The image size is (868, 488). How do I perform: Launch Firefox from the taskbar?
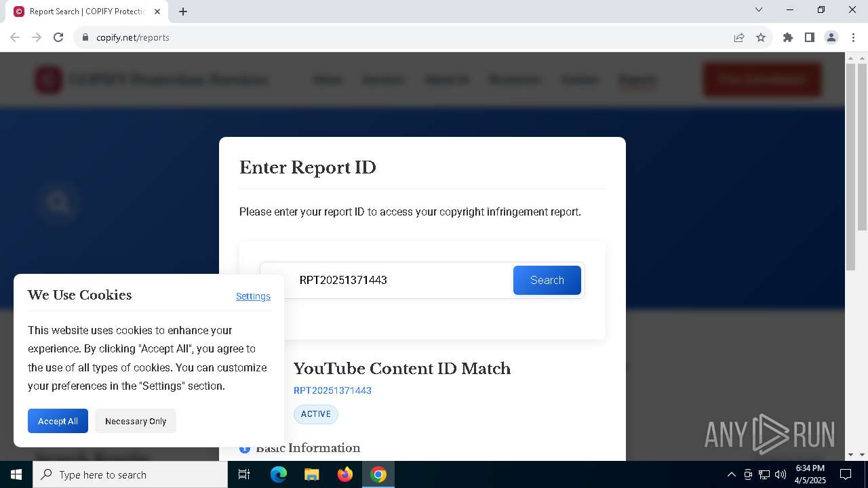pos(345,474)
